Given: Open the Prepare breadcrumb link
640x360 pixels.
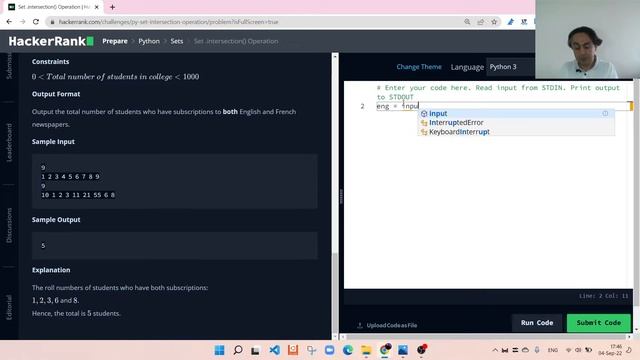Looking at the screenshot, I should 115,41.
